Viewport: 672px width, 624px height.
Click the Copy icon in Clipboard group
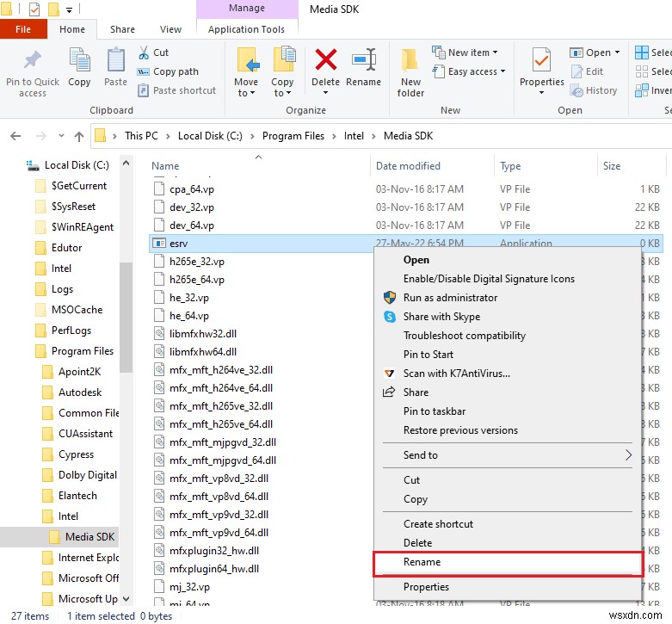(x=79, y=60)
